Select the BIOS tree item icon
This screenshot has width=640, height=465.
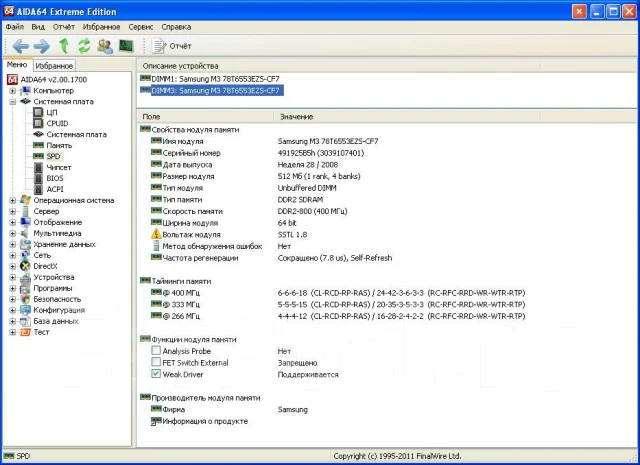coord(38,178)
